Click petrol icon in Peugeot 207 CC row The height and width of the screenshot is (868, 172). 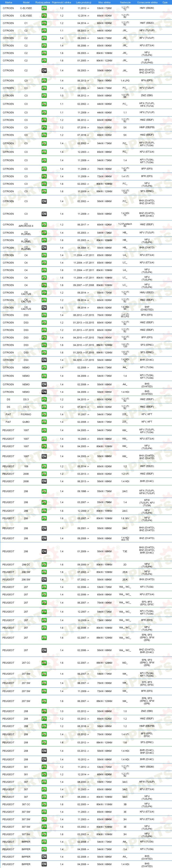tap(44, 663)
